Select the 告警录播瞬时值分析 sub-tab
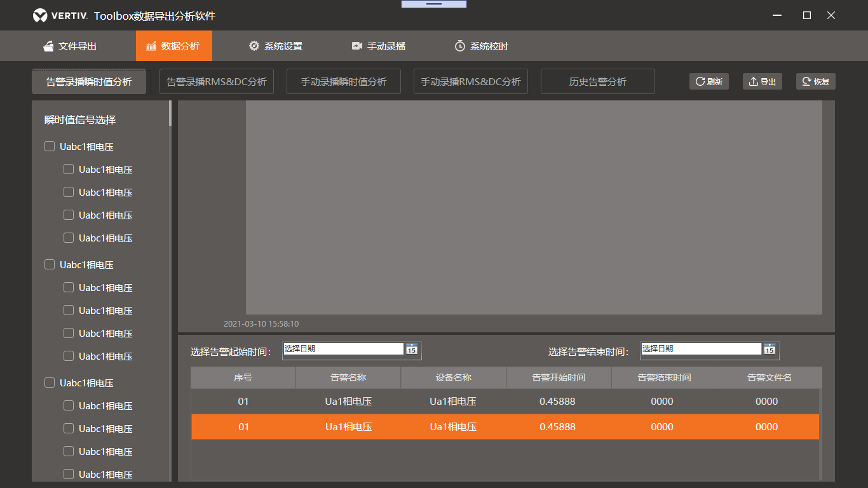Viewport: 868px width, 488px height. 89,81
